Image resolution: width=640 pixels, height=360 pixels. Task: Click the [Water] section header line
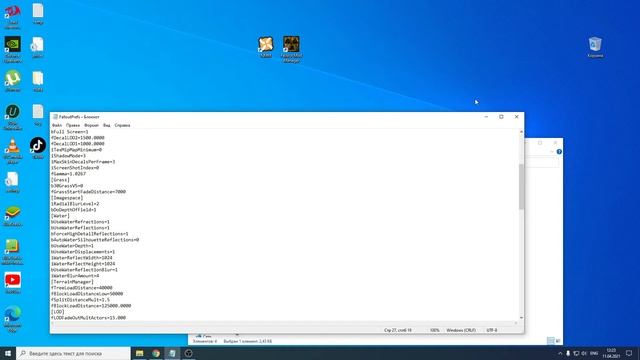pyautogui.click(x=60, y=216)
